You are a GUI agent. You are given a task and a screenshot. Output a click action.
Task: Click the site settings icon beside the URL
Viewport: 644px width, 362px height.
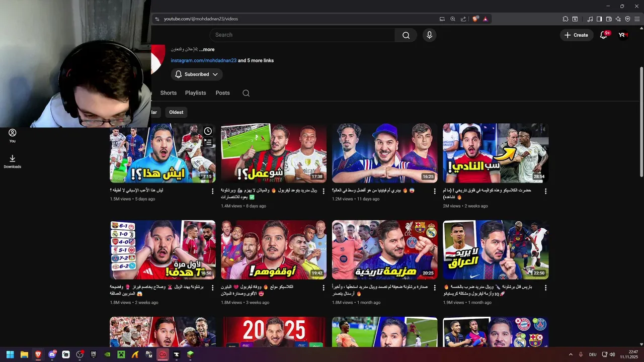(157, 19)
